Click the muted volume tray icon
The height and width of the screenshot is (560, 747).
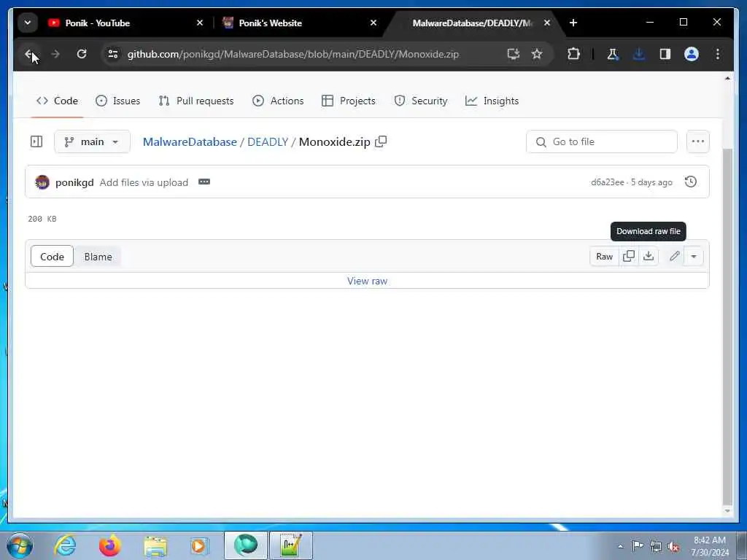(673, 546)
